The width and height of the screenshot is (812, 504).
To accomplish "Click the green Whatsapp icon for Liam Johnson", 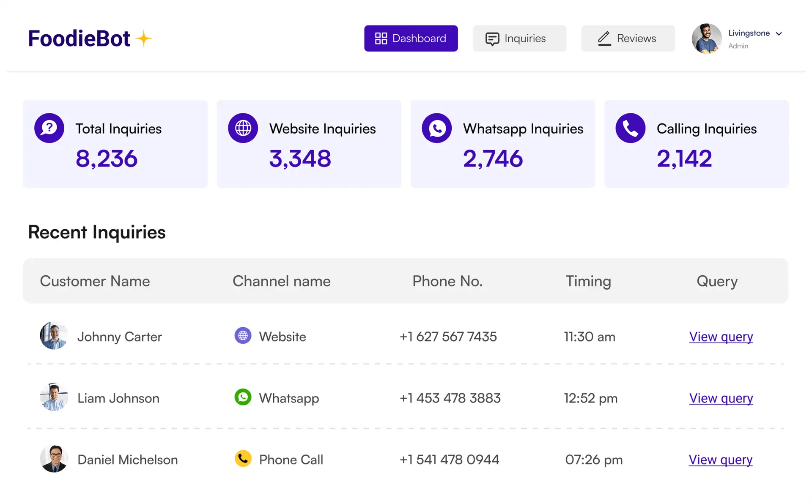I will 243,397.
